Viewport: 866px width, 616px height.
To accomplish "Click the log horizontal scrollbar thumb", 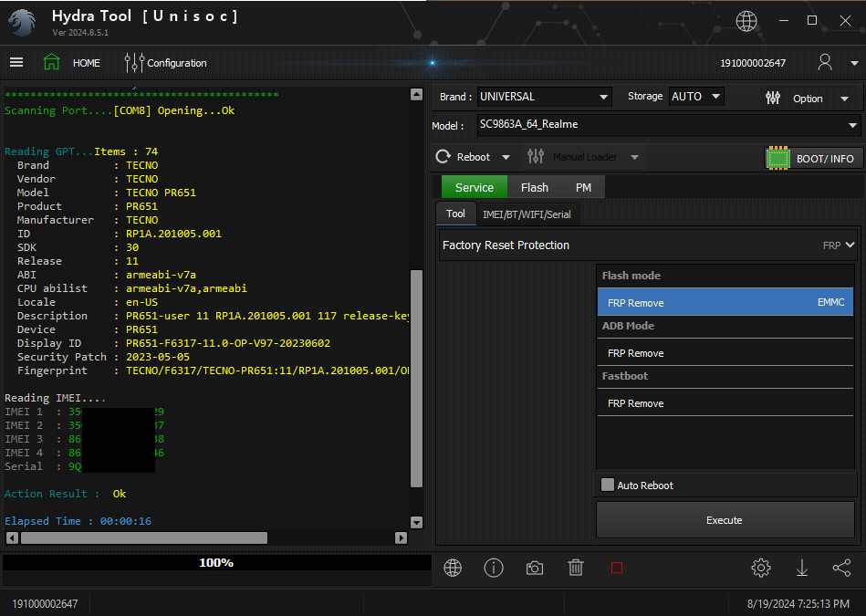I will (144, 538).
